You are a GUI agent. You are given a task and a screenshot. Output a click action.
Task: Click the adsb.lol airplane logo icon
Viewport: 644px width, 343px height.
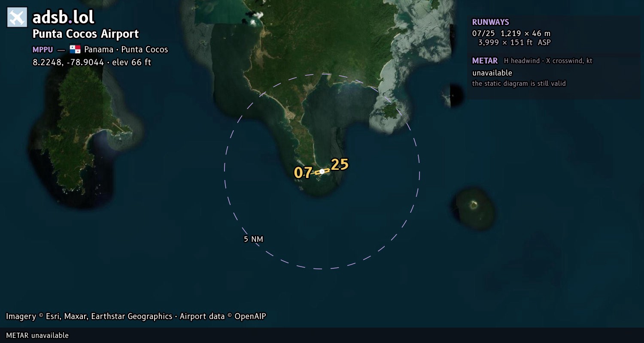point(17,17)
